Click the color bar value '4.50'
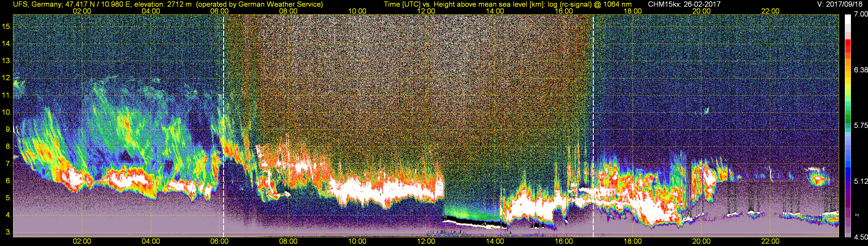The image size is (868, 246). [860, 237]
